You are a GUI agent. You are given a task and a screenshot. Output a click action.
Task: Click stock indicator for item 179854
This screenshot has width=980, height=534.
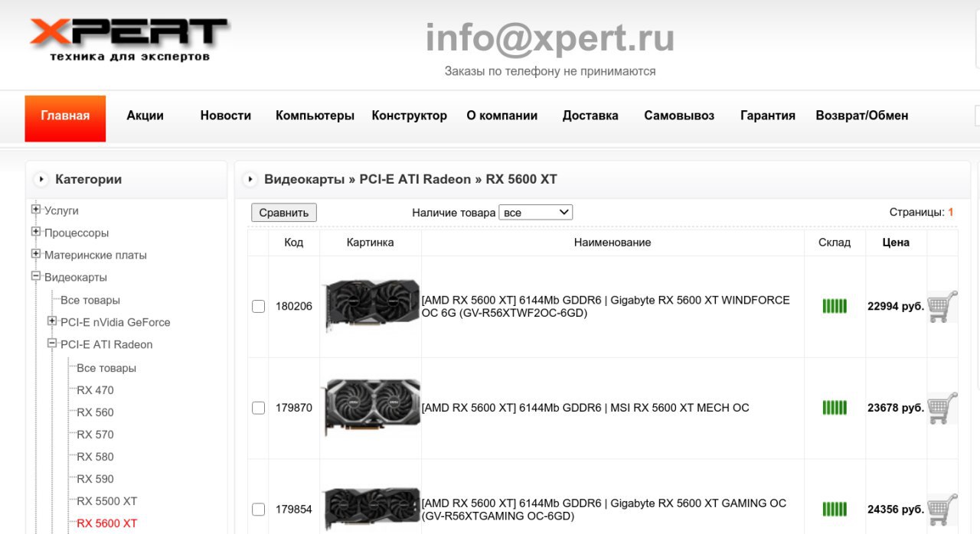click(835, 509)
